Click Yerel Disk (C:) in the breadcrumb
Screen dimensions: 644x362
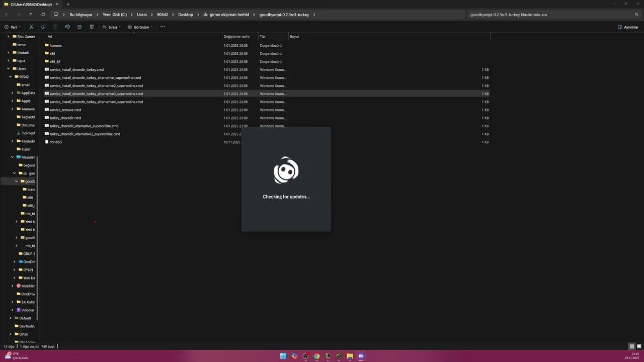115,15
